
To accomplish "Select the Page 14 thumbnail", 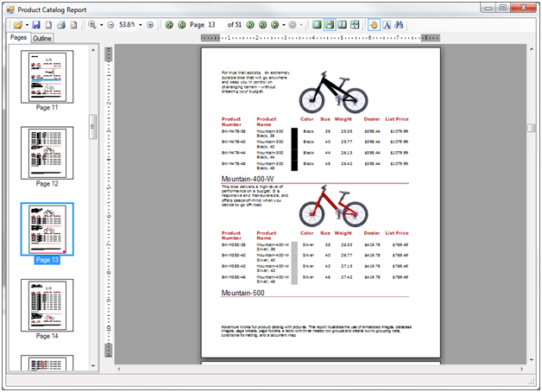I will (x=47, y=306).
